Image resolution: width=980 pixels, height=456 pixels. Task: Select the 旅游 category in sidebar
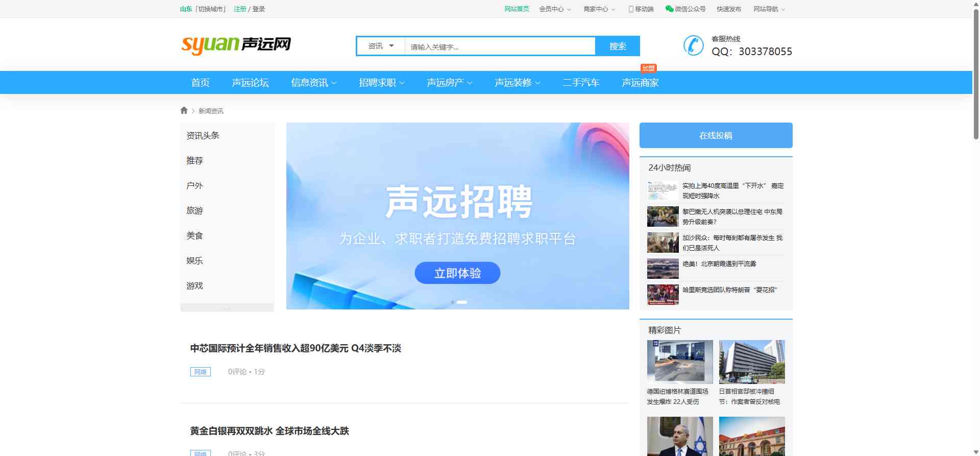(194, 210)
